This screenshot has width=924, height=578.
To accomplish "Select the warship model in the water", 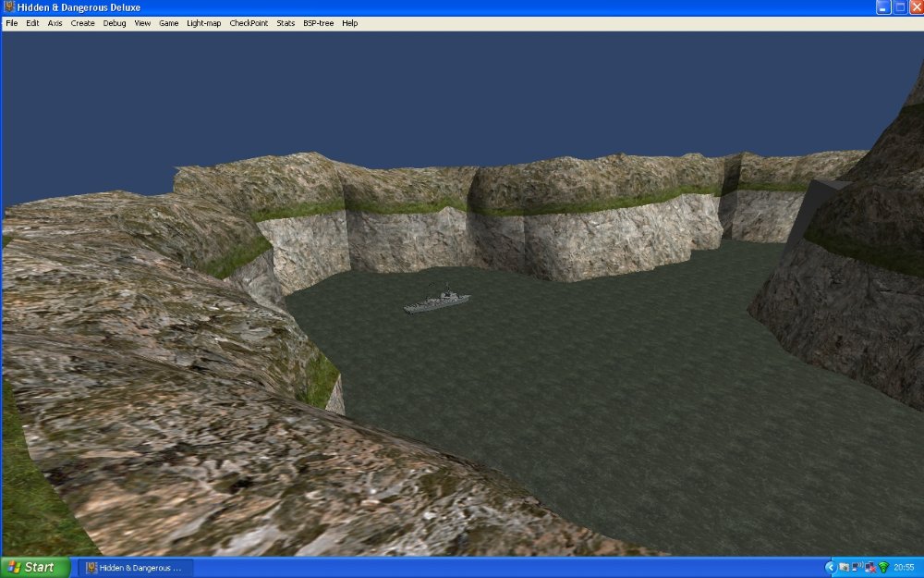I will (437, 301).
